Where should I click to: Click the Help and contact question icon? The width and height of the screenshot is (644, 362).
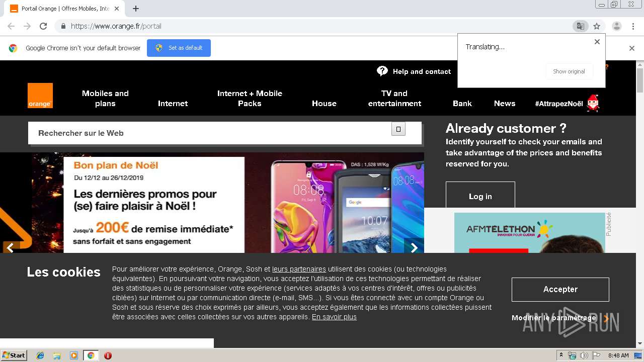382,71
